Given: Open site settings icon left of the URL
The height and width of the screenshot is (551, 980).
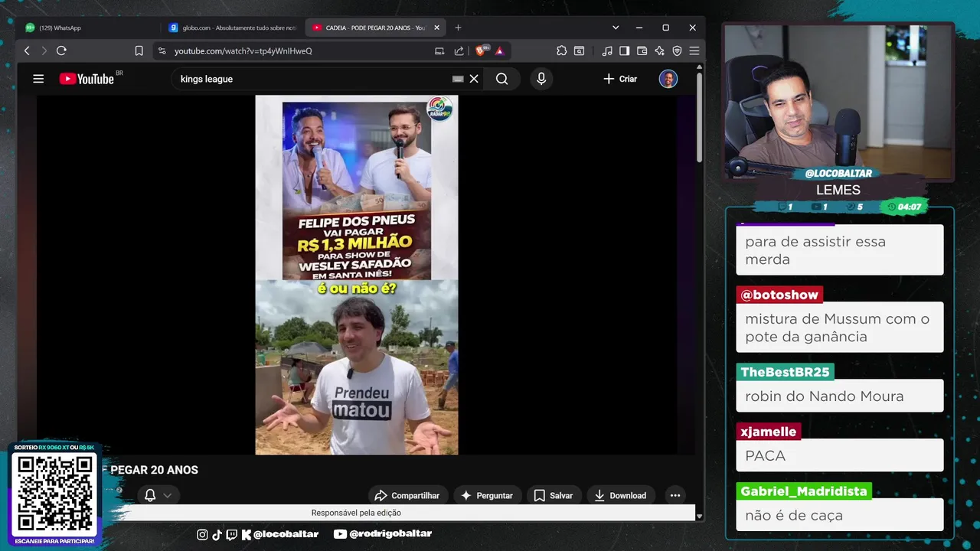Looking at the screenshot, I should tap(161, 51).
